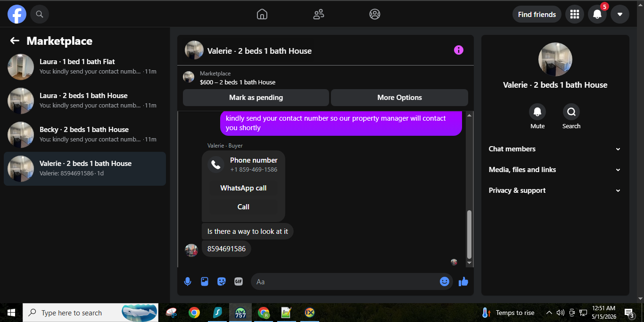Click the WhatsApp call button
644x322 pixels.
click(x=243, y=188)
